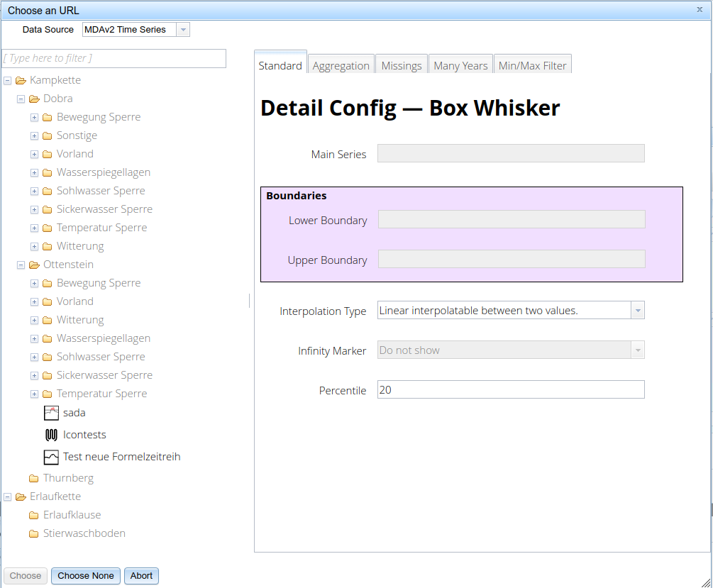Click the Infinity Marker dropdown arrow

(x=637, y=350)
